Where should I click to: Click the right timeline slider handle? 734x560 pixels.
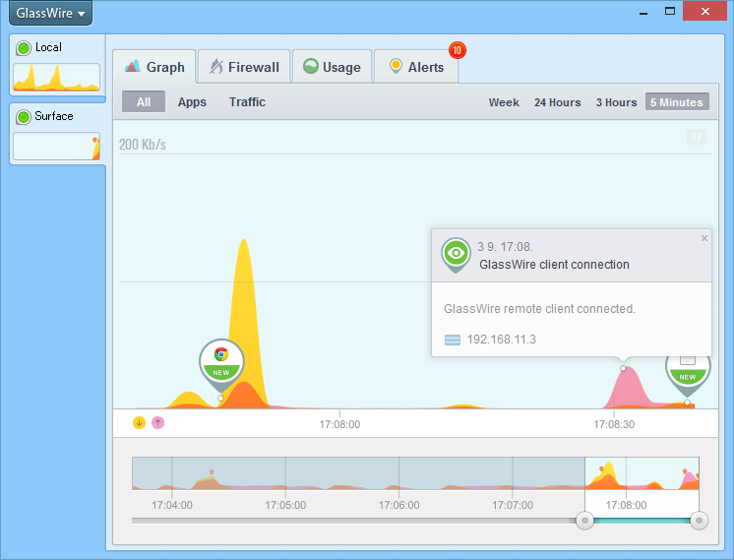pyautogui.click(x=699, y=521)
